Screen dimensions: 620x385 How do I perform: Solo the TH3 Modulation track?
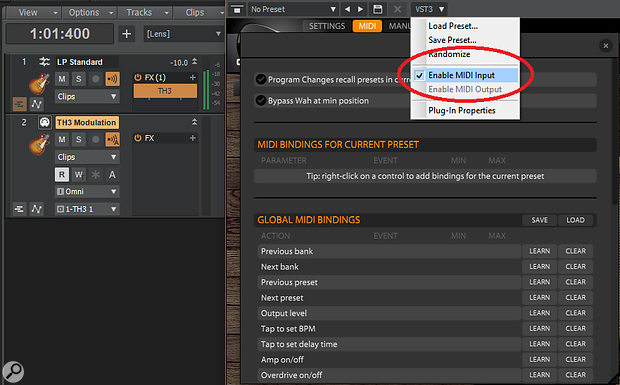point(78,140)
